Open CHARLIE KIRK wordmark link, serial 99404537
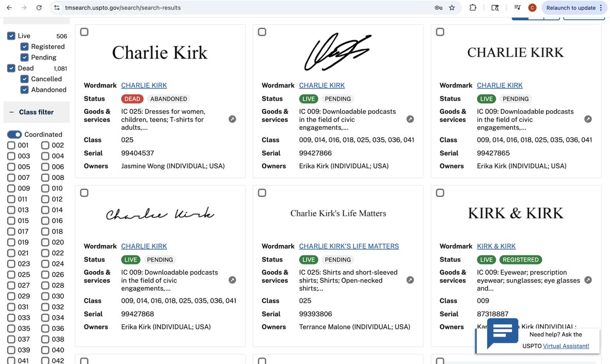The height and width of the screenshot is (364, 610). tap(144, 85)
